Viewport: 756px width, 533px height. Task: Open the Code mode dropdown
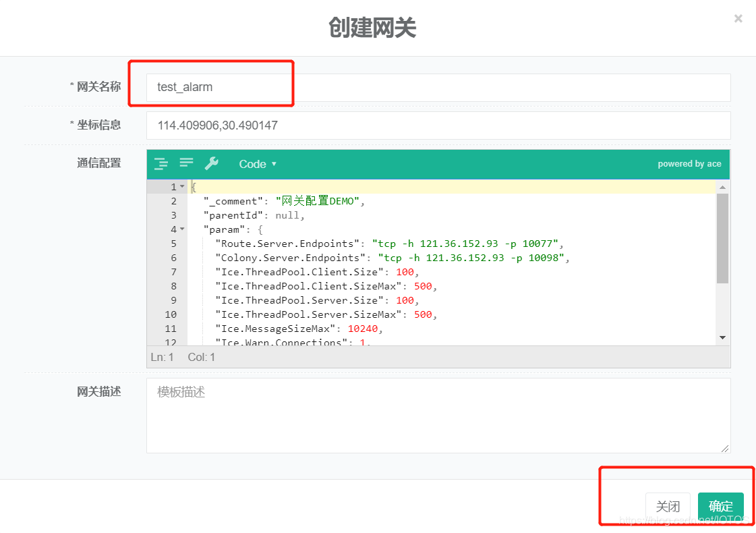258,164
